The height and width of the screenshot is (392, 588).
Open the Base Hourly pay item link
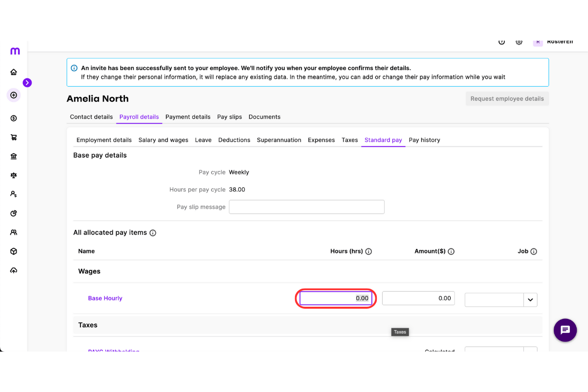[105, 298]
